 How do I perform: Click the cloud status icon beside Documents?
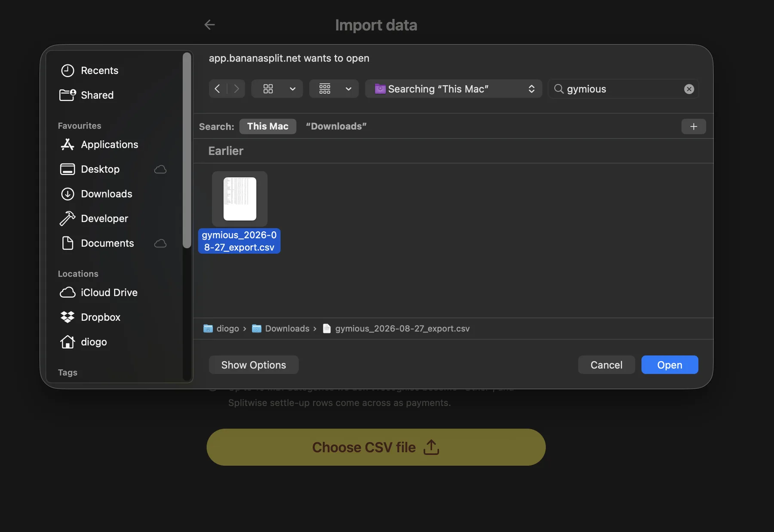pos(160,243)
